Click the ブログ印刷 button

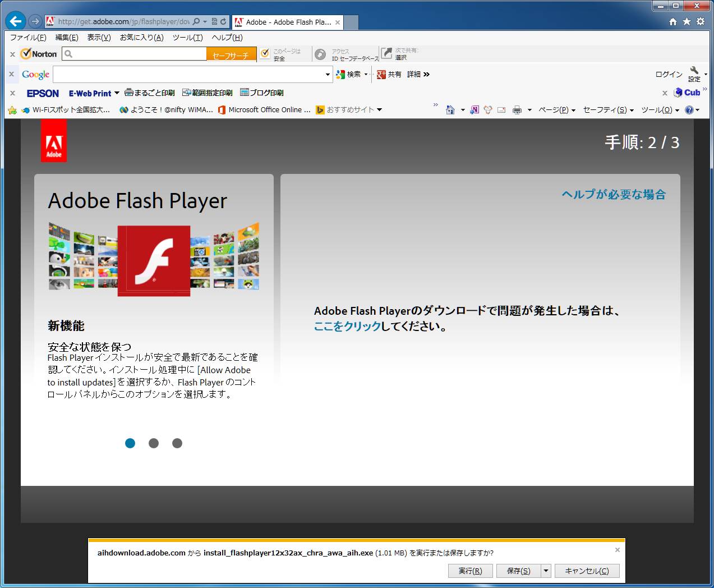[x=261, y=93]
